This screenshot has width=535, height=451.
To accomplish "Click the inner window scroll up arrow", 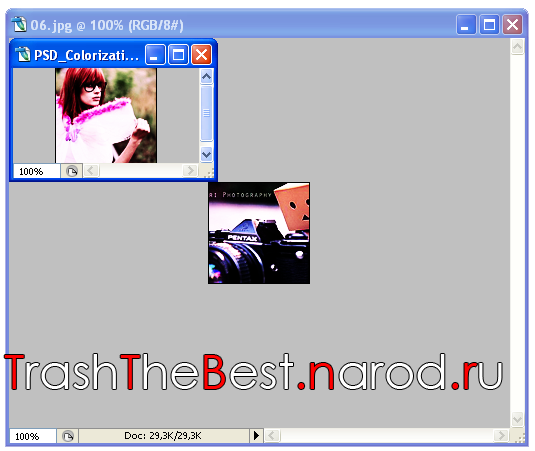I will pos(206,77).
